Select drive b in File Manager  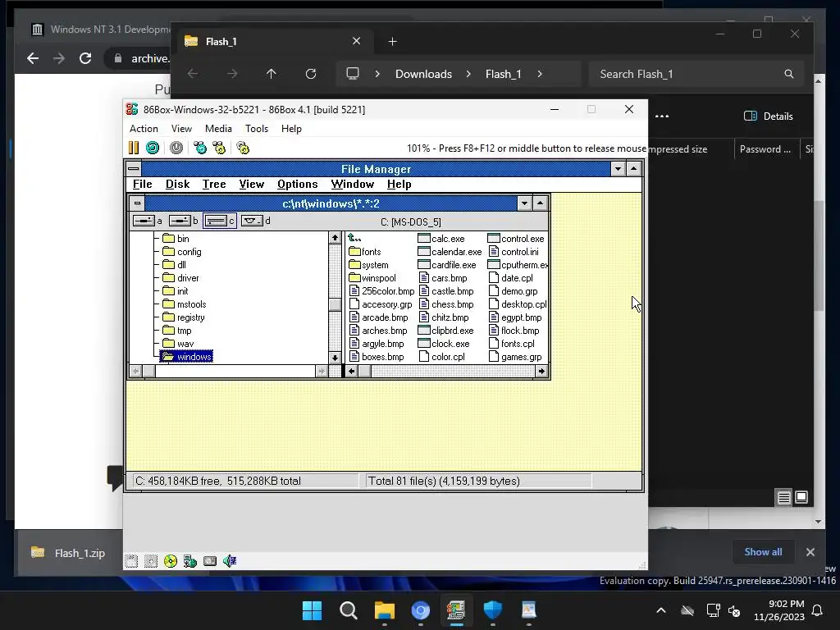click(x=184, y=221)
